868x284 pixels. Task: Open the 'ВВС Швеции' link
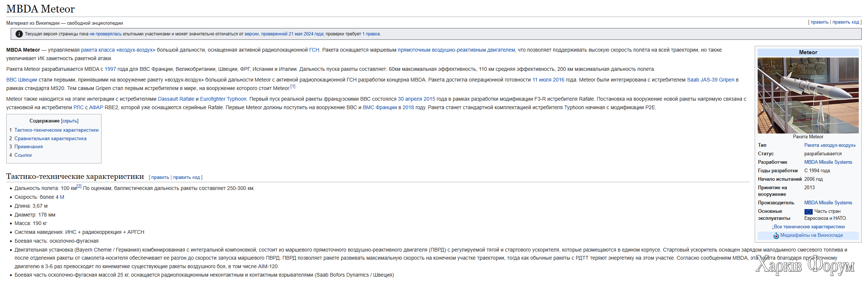pyautogui.click(x=22, y=80)
